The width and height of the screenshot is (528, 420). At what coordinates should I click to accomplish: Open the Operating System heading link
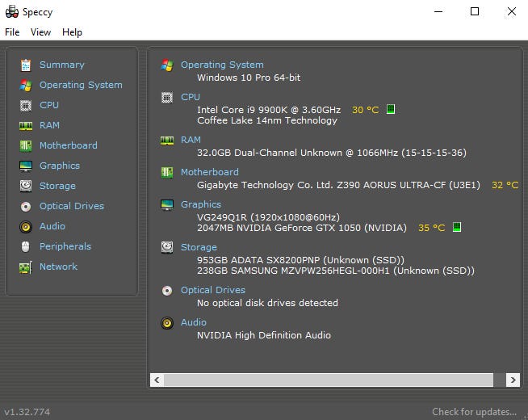[x=222, y=65]
